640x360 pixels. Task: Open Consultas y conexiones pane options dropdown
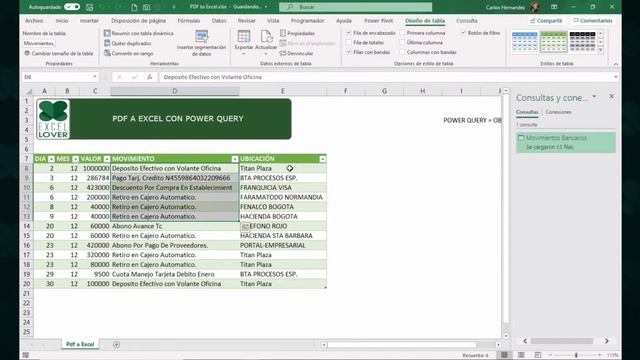[594, 97]
